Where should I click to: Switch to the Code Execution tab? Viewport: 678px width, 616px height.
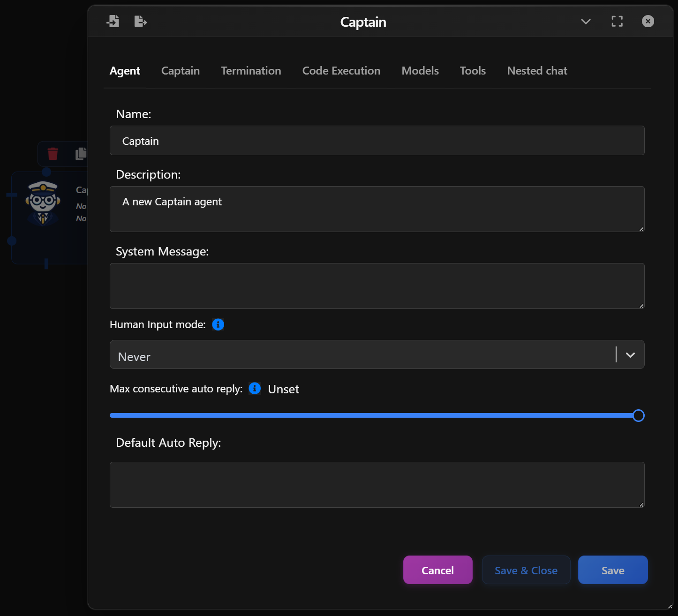click(x=341, y=71)
